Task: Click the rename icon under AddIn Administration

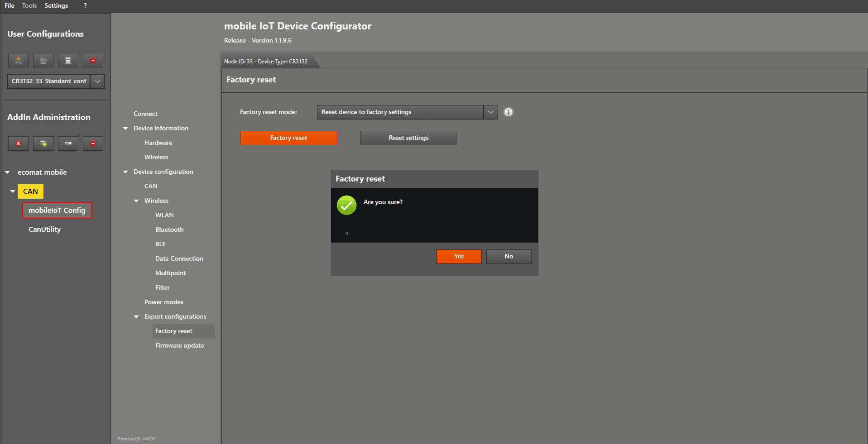Action: [68, 143]
